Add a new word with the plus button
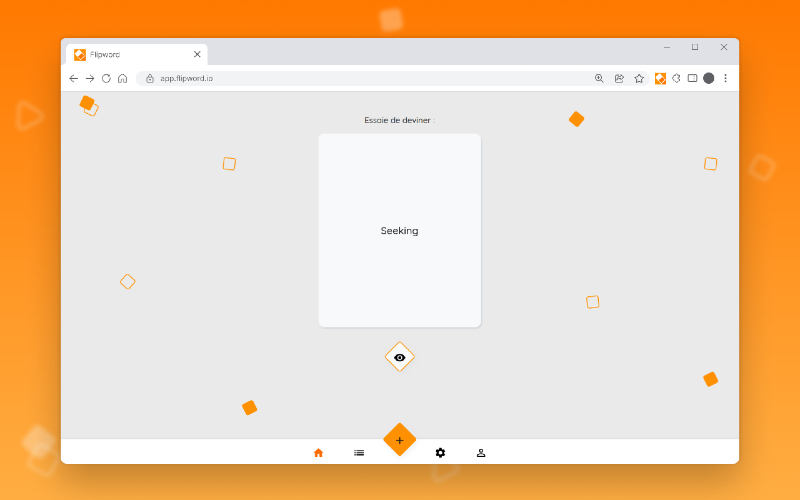Image resolution: width=800 pixels, height=500 pixels. (x=399, y=440)
